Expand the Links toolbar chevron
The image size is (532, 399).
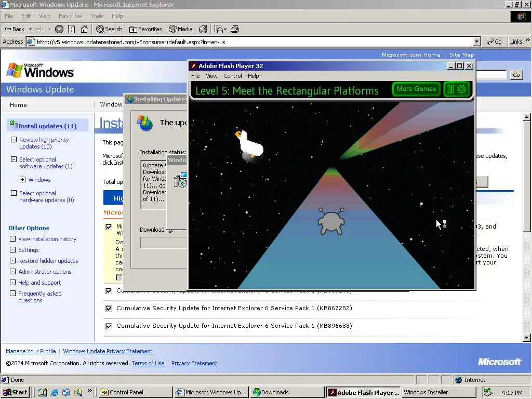pos(527,40)
